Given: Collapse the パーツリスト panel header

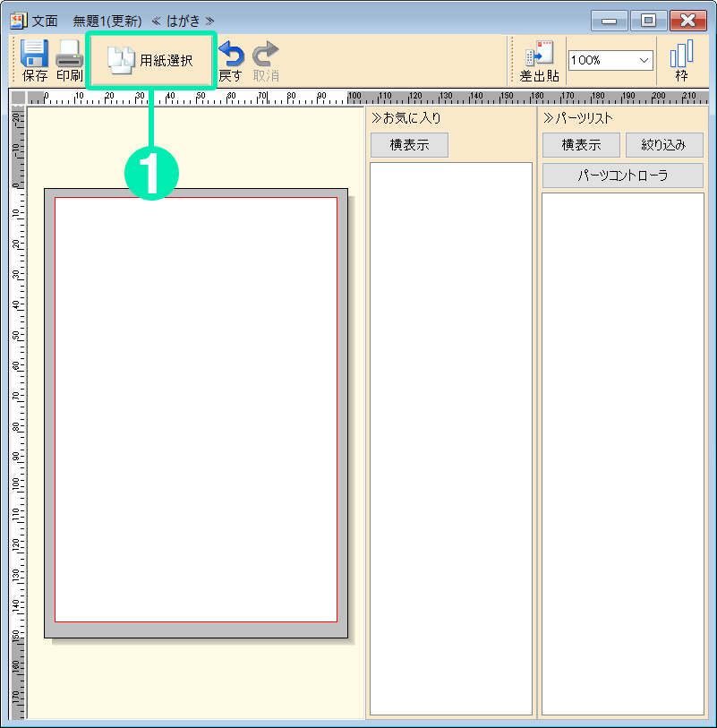Looking at the screenshot, I should tap(578, 116).
